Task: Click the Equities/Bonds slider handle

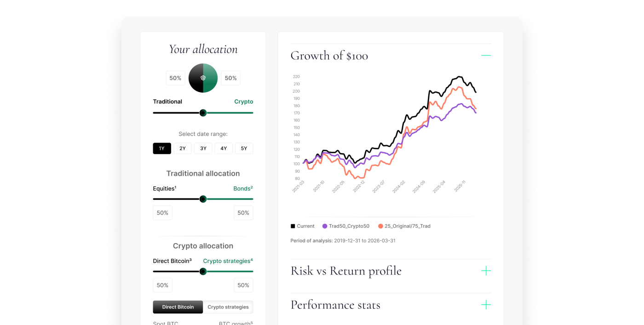Action: pyautogui.click(x=203, y=199)
